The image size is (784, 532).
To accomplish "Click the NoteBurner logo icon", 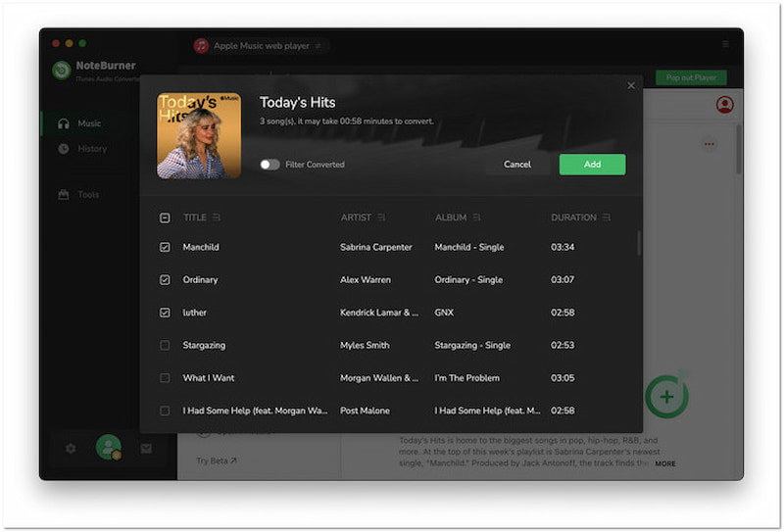I will pos(62,71).
